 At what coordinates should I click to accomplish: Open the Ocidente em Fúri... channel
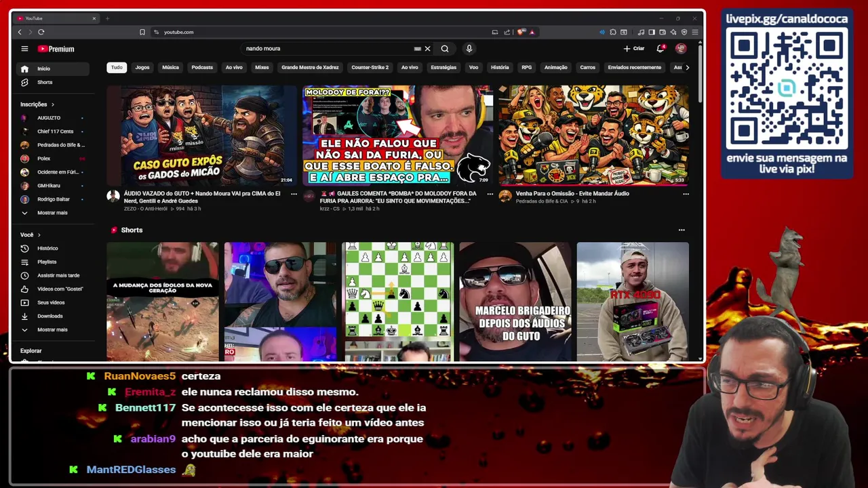click(x=53, y=172)
